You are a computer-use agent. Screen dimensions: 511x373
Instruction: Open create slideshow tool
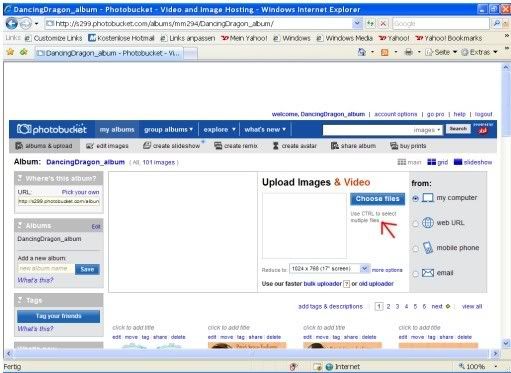coord(172,146)
